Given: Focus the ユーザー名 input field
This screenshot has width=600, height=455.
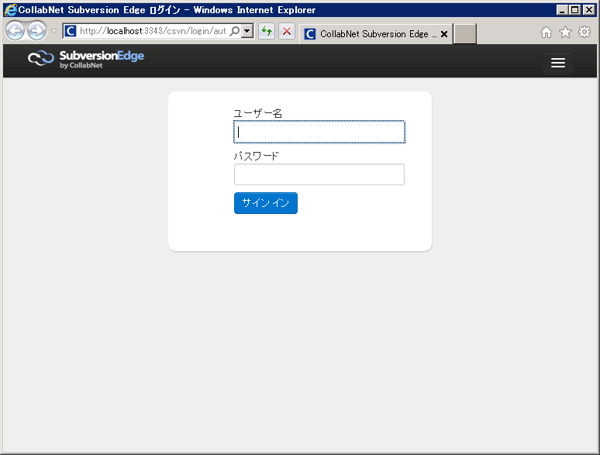Looking at the screenshot, I should pos(319,132).
